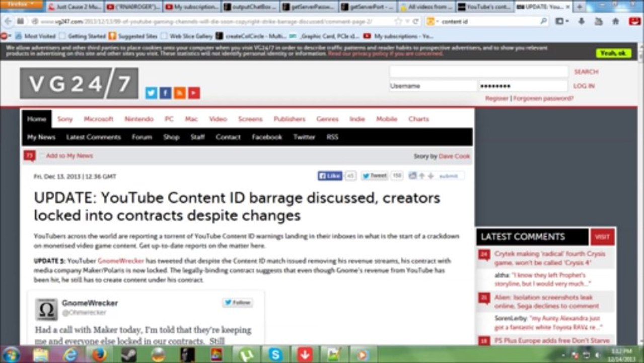Open the Nintendo navigation item
The width and height of the screenshot is (644, 363).
click(x=139, y=119)
